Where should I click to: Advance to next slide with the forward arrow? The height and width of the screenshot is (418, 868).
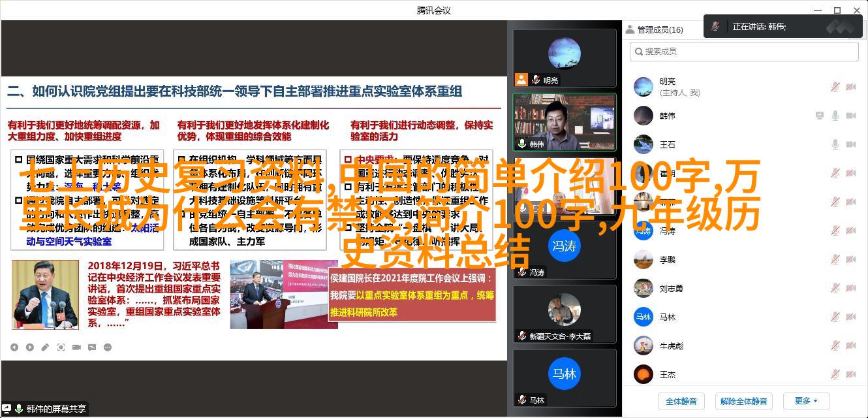[30, 347]
